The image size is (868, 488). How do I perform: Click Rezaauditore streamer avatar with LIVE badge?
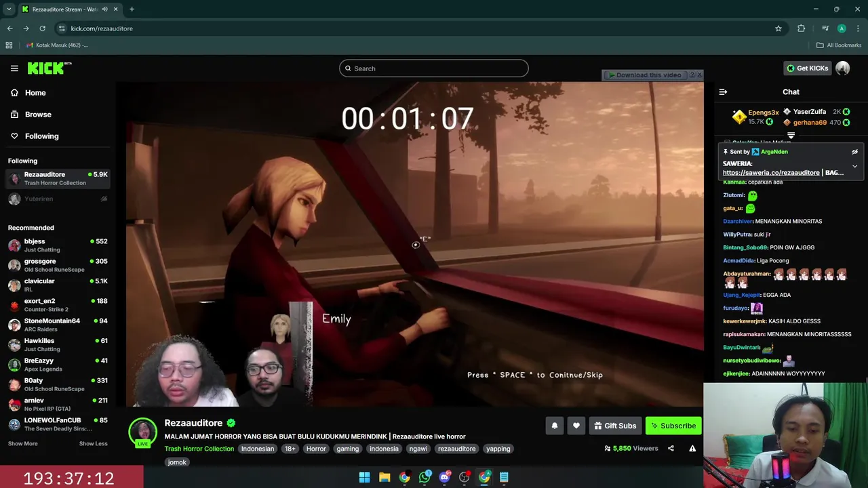coord(142,432)
